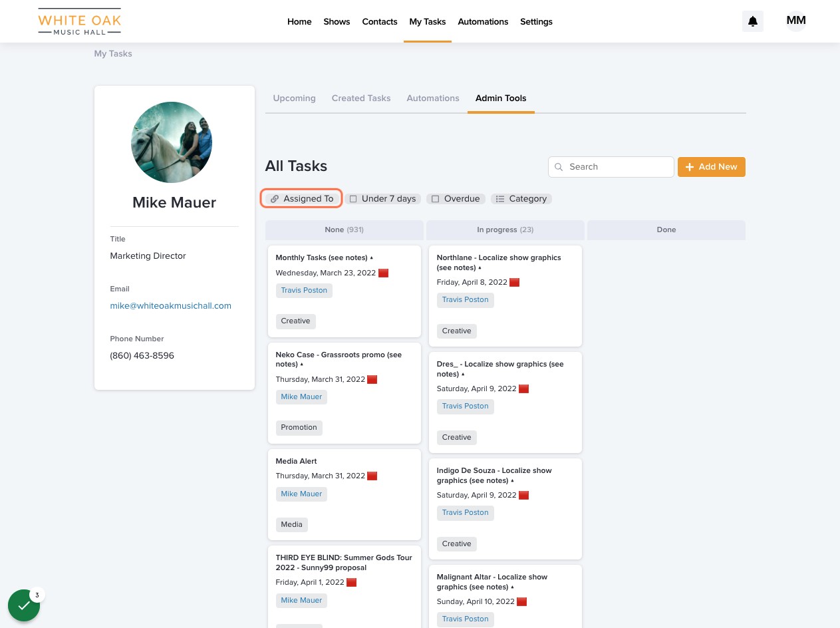Click into the Search tasks field
Screen dimensions: 840x628
pyautogui.click(x=611, y=167)
